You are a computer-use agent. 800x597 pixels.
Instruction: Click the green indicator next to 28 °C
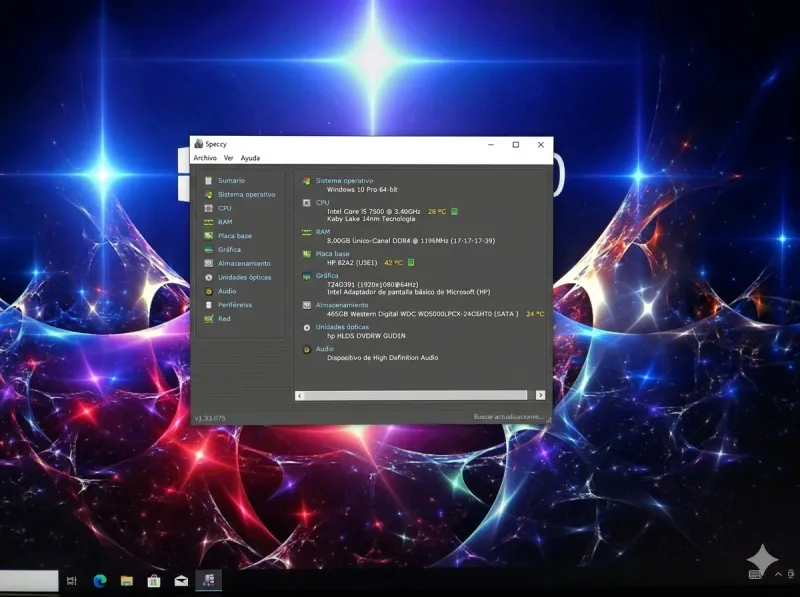tap(454, 211)
